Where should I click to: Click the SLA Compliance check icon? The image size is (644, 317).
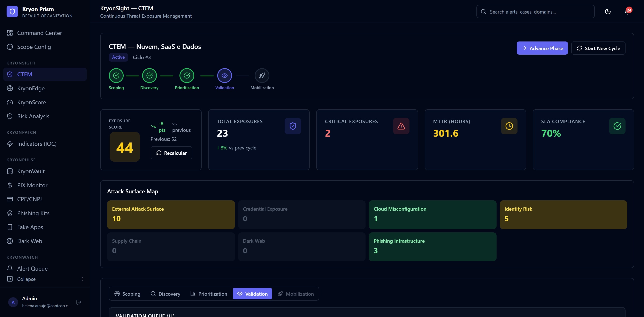617,126
